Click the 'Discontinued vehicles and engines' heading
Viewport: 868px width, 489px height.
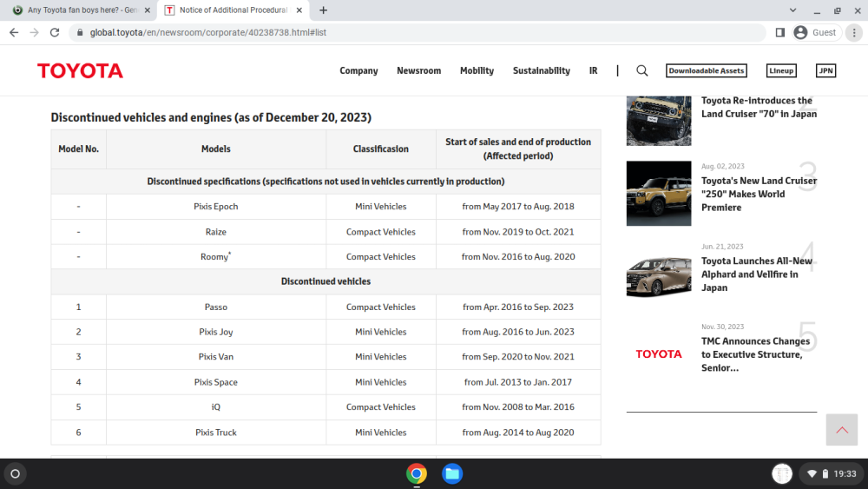[211, 117]
